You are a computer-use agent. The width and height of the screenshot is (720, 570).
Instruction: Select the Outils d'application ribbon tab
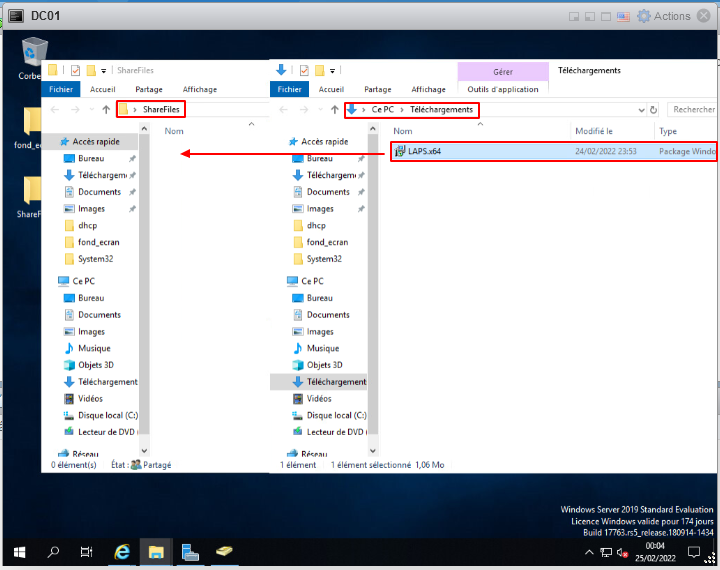pyautogui.click(x=503, y=89)
